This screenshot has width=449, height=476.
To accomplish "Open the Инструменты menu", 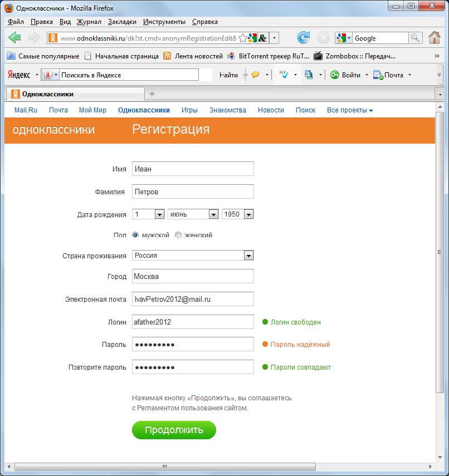I will pos(164,22).
